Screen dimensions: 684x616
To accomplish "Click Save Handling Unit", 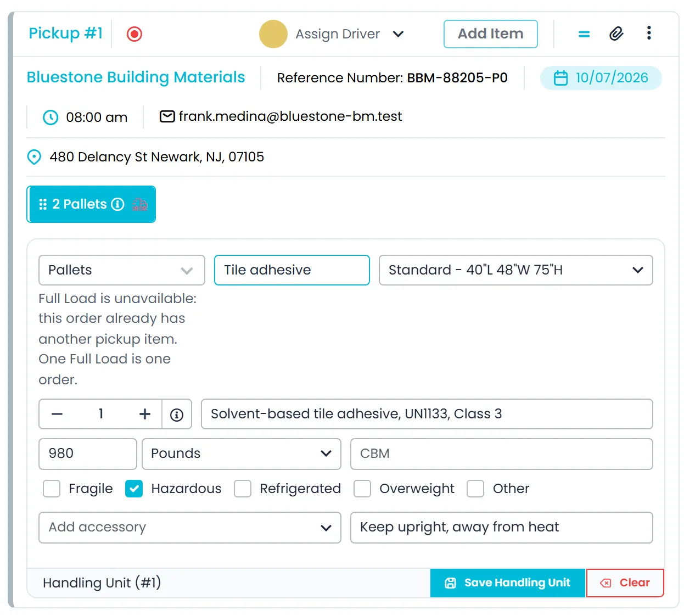I will tap(508, 583).
